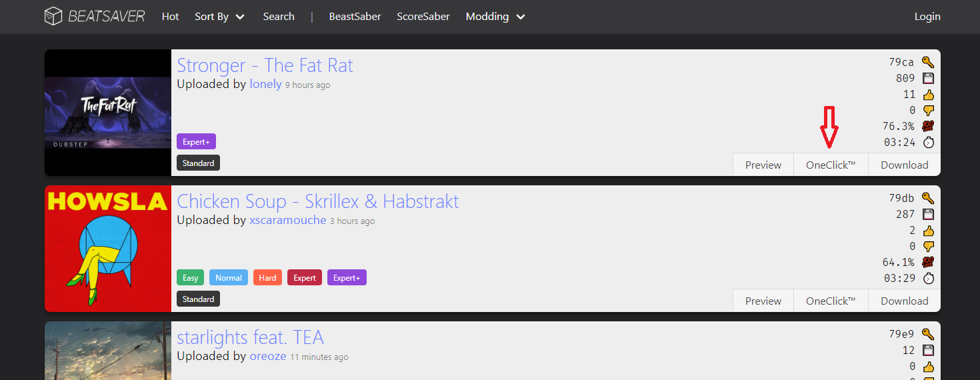The width and height of the screenshot is (980, 380).
Task: Click the '3 hours ago' timestamp
Action: [353, 221]
